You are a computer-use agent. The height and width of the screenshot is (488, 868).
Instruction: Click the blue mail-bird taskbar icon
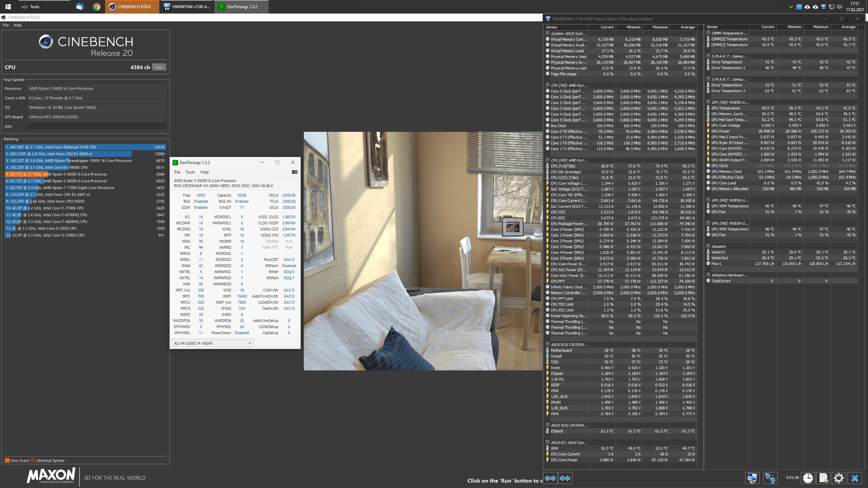(x=80, y=7)
